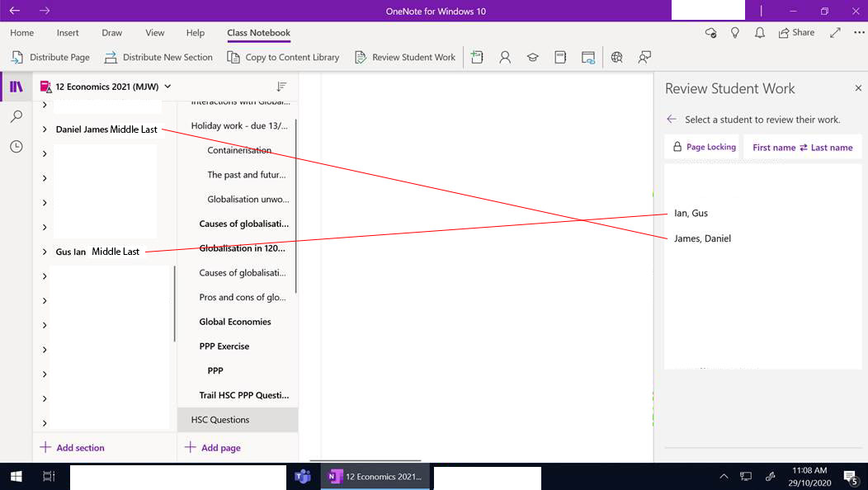Click the Distribute Page button
The width and height of the screenshot is (868, 490).
pyautogui.click(x=50, y=57)
